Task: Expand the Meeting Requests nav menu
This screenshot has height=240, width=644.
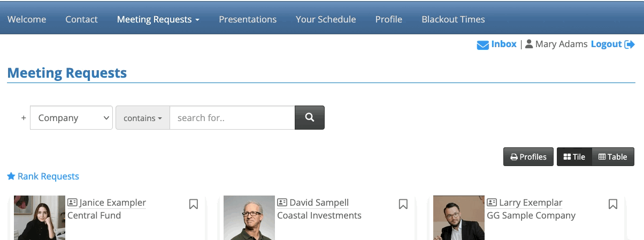Action: (x=158, y=19)
